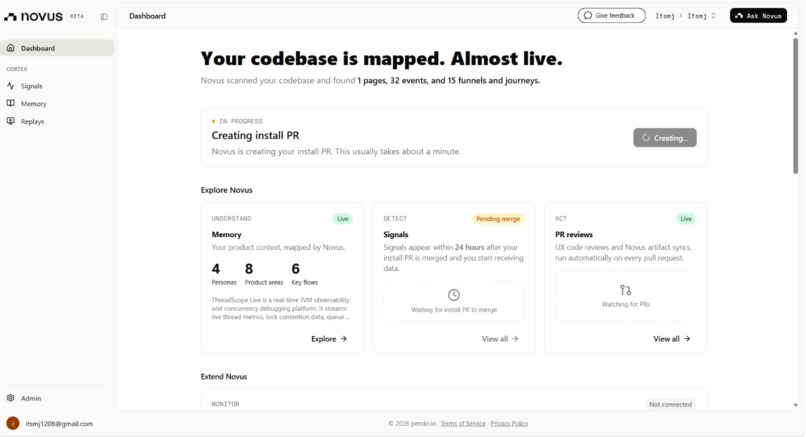Click Waiting for install PR to merge
806x437 pixels.
454,309
